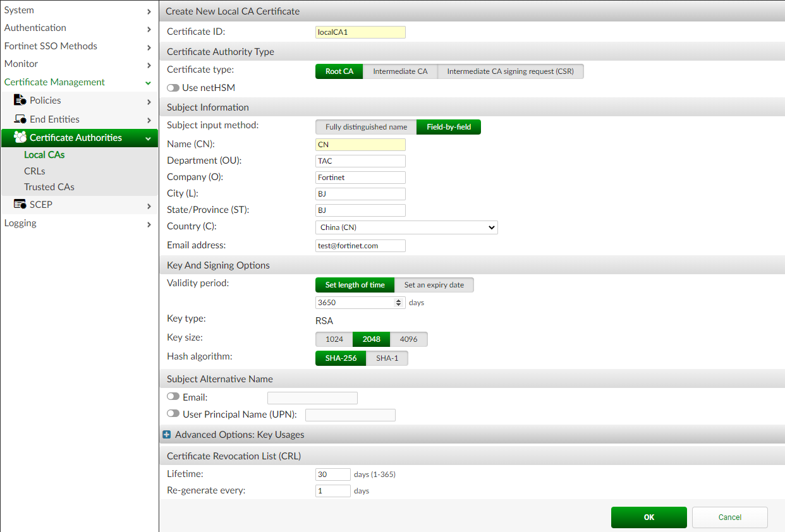Expand the Logging sidebar section

tap(149, 224)
